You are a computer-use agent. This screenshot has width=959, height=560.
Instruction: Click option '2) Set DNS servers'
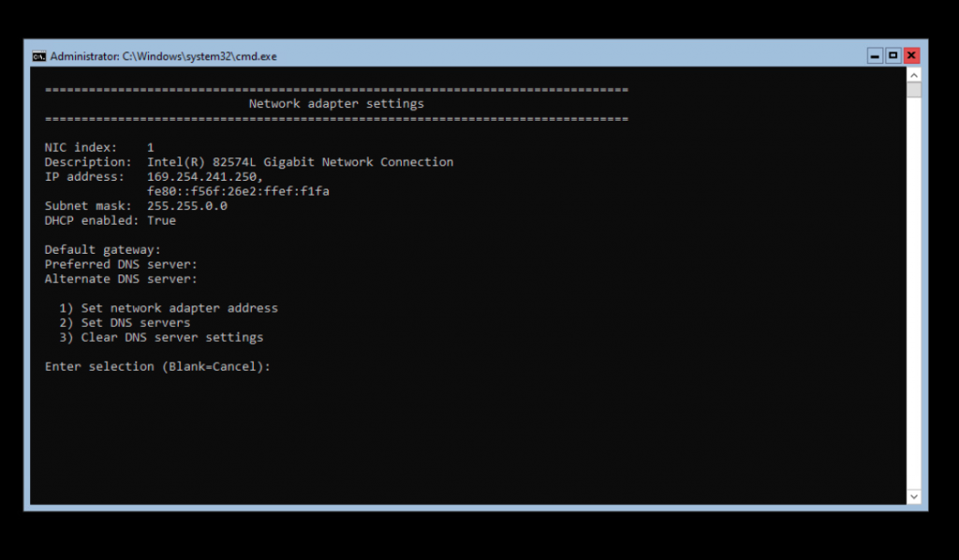tap(125, 323)
